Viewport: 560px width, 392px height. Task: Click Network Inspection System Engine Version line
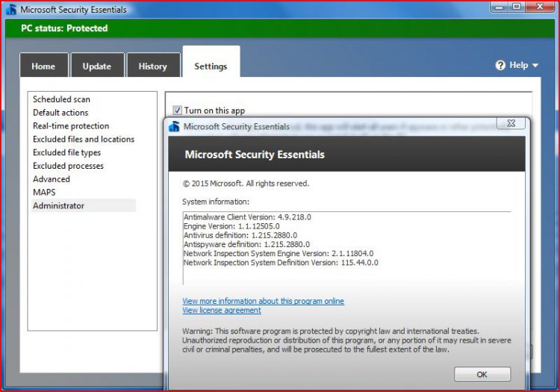coord(279,253)
